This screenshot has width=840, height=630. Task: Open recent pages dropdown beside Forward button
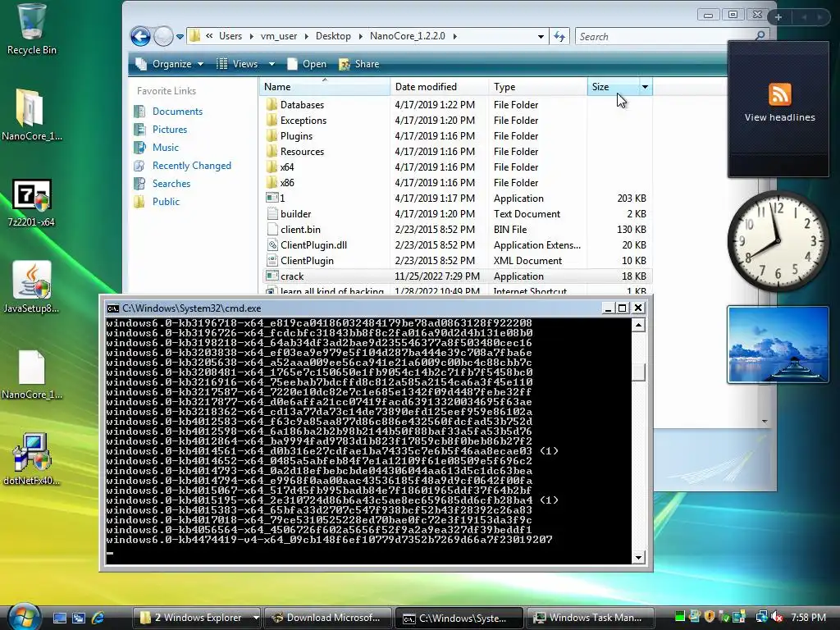coord(180,36)
